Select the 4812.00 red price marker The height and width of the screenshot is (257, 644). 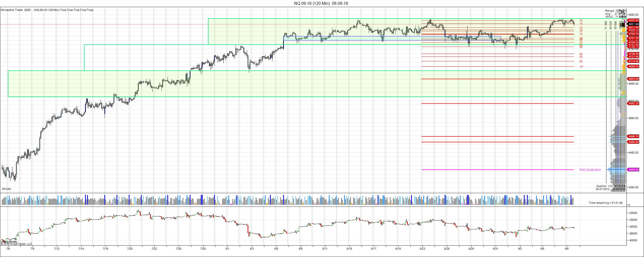(x=633, y=27)
